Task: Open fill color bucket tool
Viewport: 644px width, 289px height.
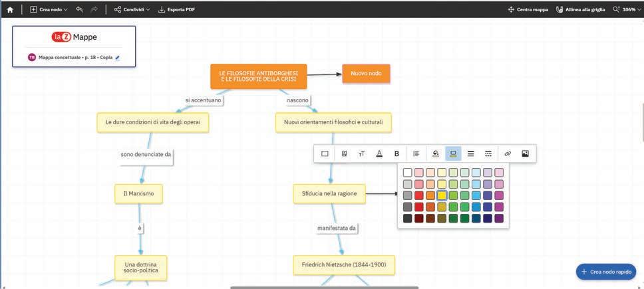Action: coord(436,153)
